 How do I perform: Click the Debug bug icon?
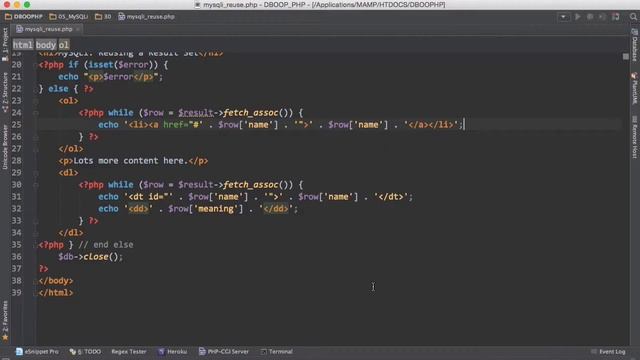pyautogui.click(x=590, y=17)
